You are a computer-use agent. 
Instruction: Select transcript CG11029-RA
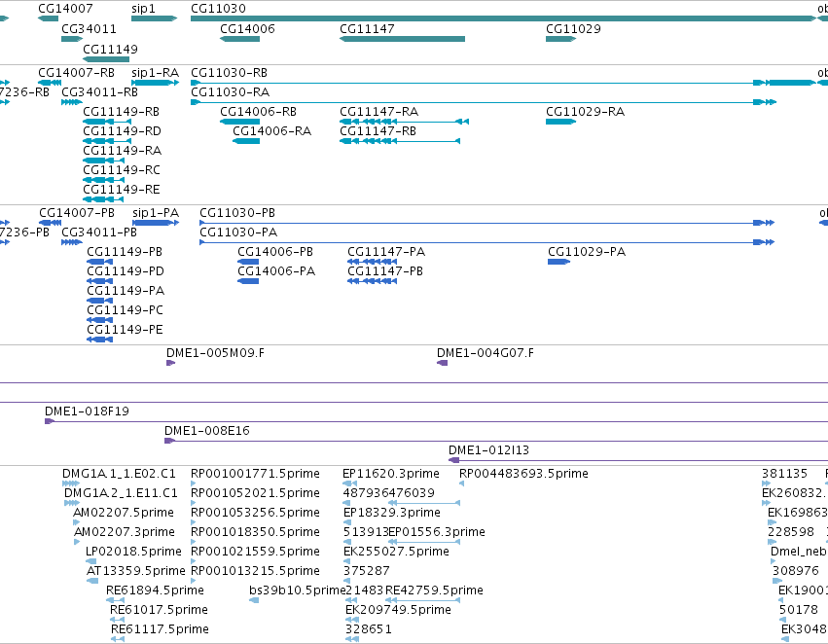[560, 122]
